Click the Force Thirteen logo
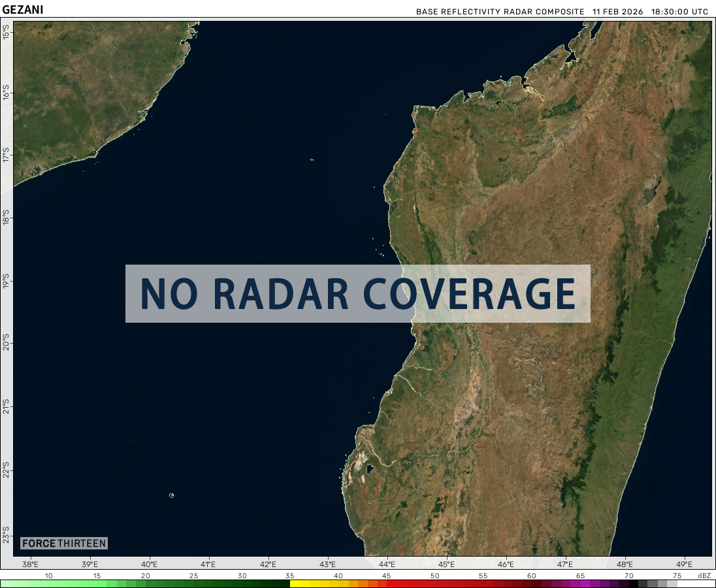This screenshot has height=588, width=716. click(63, 544)
